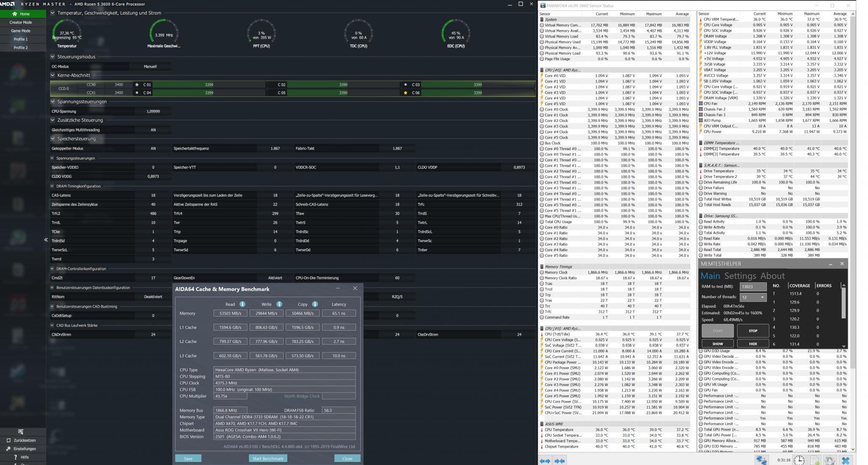Click Start Benchmark button
868x465 pixels.
click(x=268, y=458)
